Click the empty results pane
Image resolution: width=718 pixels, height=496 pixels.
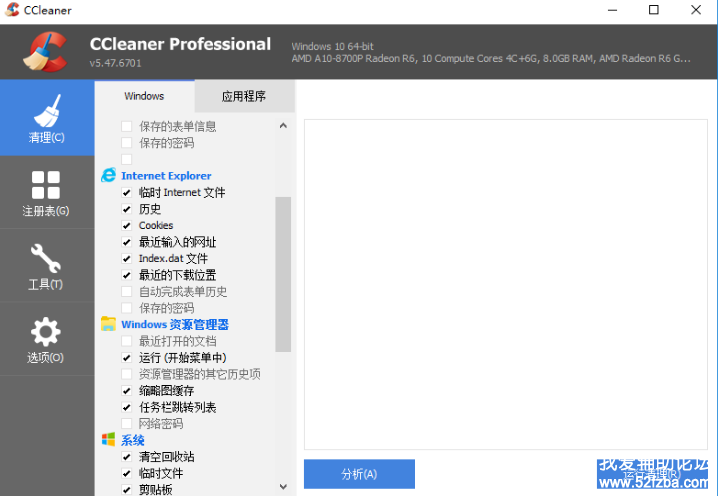(x=506, y=284)
